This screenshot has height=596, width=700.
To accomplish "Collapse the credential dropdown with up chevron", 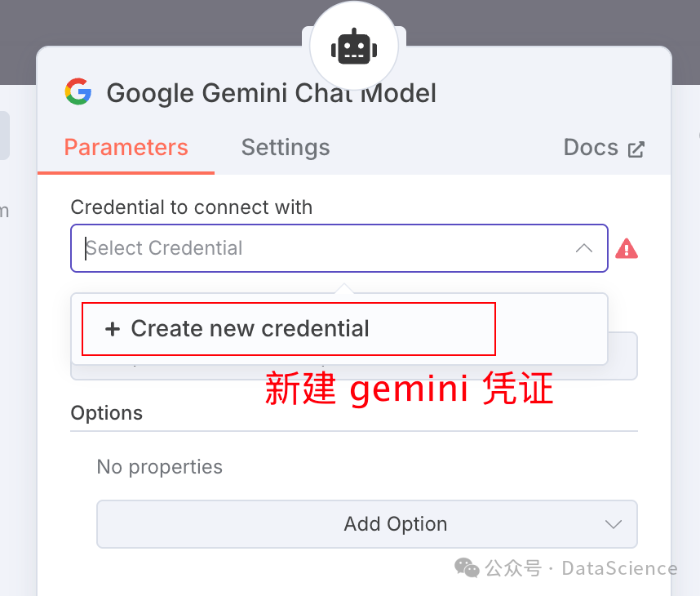I will point(584,248).
